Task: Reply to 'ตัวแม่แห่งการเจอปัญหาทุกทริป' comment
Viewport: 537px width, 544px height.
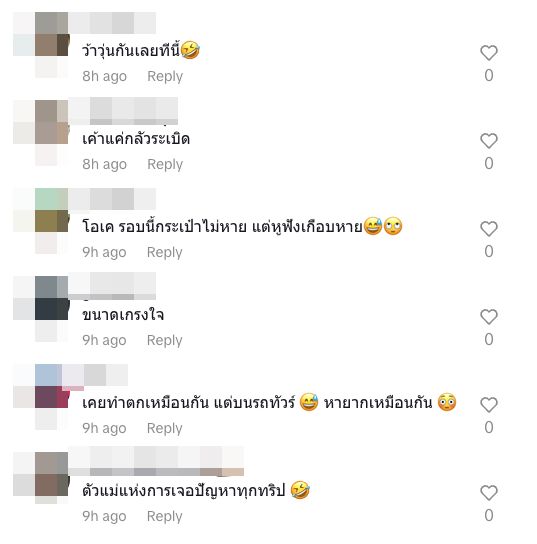Action: click(x=164, y=516)
